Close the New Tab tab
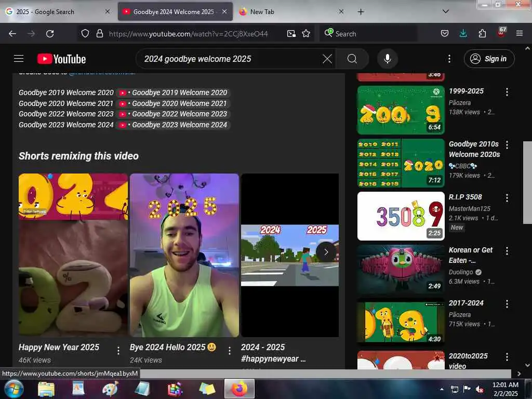 341,11
